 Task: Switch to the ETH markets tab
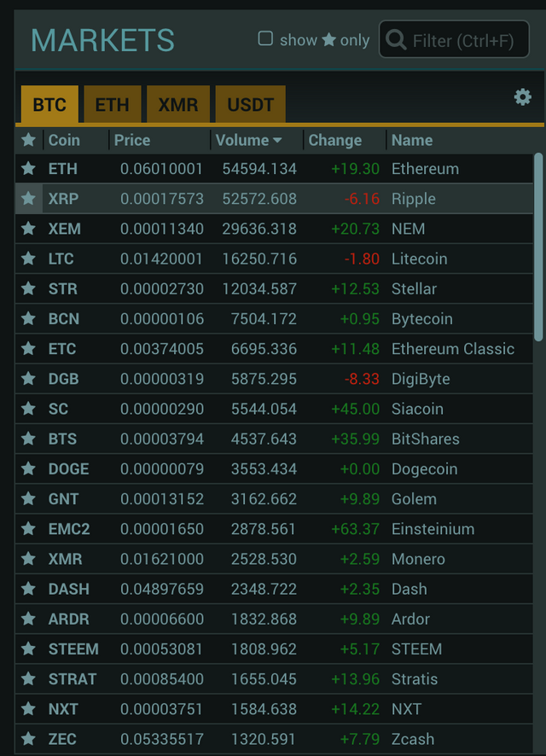113,104
